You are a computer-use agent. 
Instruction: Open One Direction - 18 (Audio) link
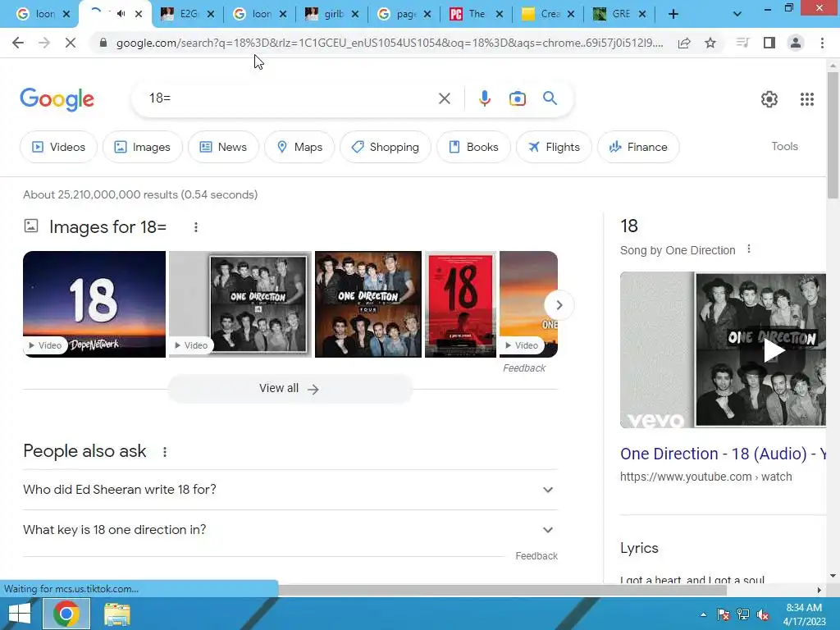pyautogui.click(x=724, y=454)
